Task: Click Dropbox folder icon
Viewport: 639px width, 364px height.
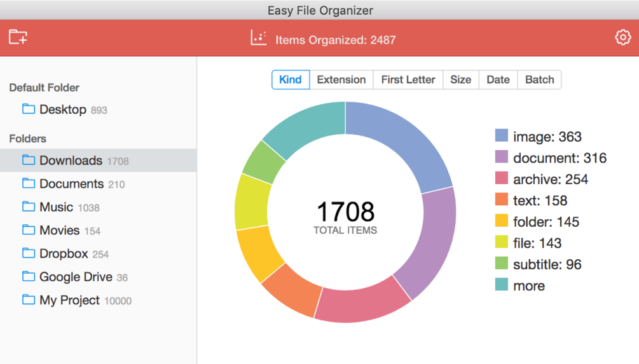Action: (29, 253)
